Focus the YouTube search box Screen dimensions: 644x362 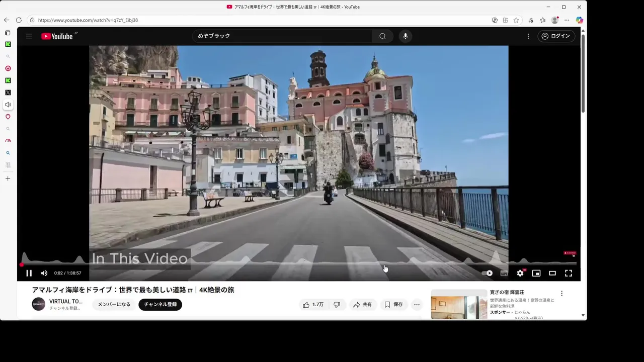click(282, 36)
